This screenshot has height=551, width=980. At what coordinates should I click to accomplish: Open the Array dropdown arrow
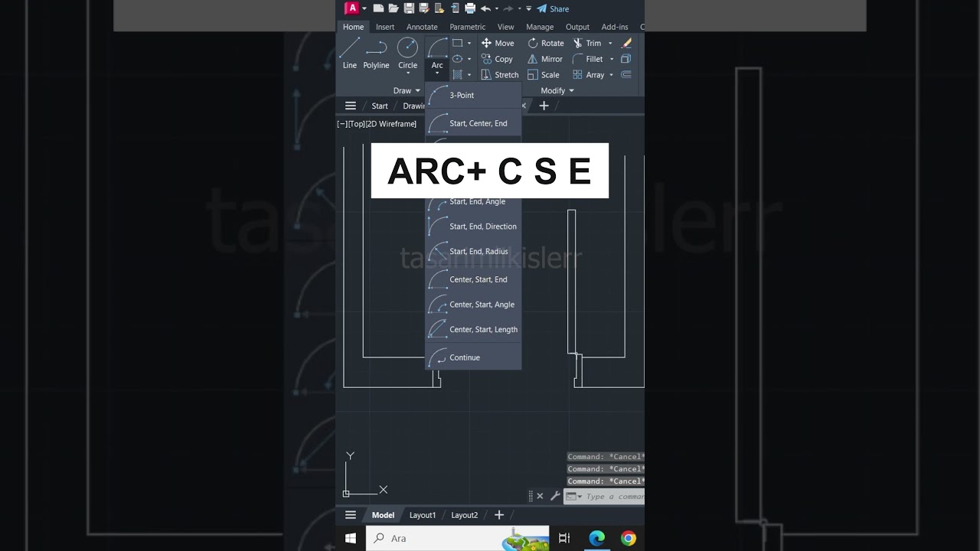[x=611, y=75]
